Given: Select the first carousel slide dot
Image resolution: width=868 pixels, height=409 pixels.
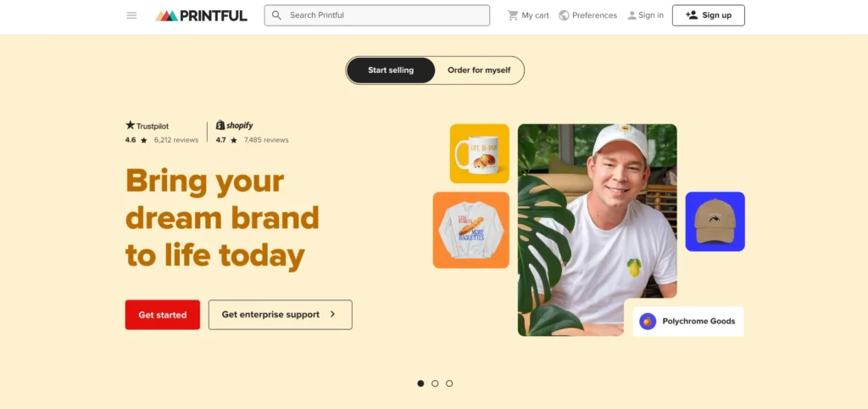Looking at the screenshot, I should coord(420,383).
